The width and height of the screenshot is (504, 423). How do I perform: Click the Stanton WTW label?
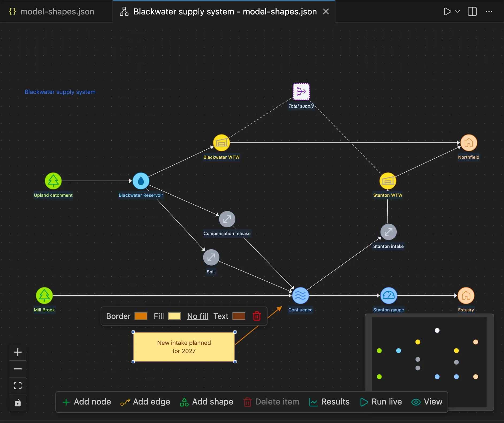click(x=388, y=195)
